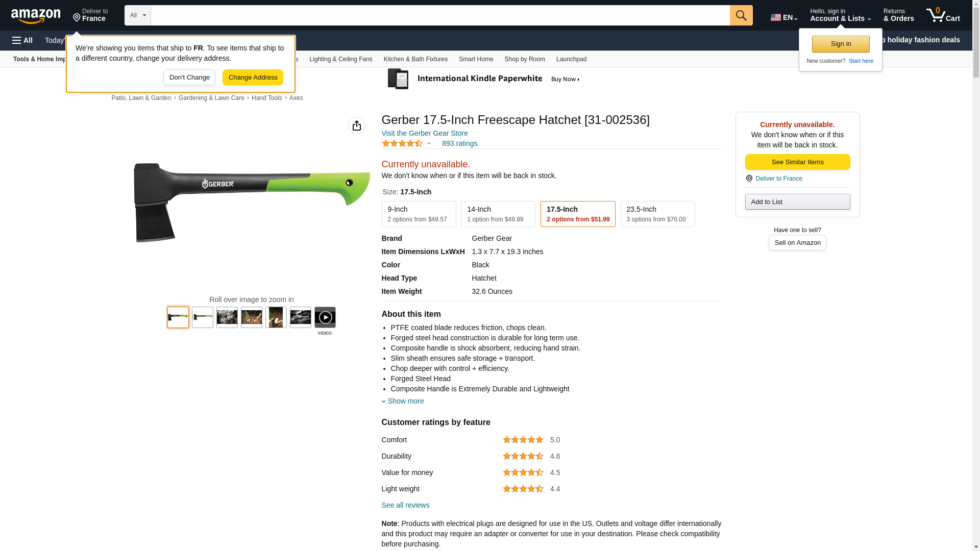The height and width of the screenshot is (551, 980).
Task: Open Smart Home category tab
Action: 476,59
